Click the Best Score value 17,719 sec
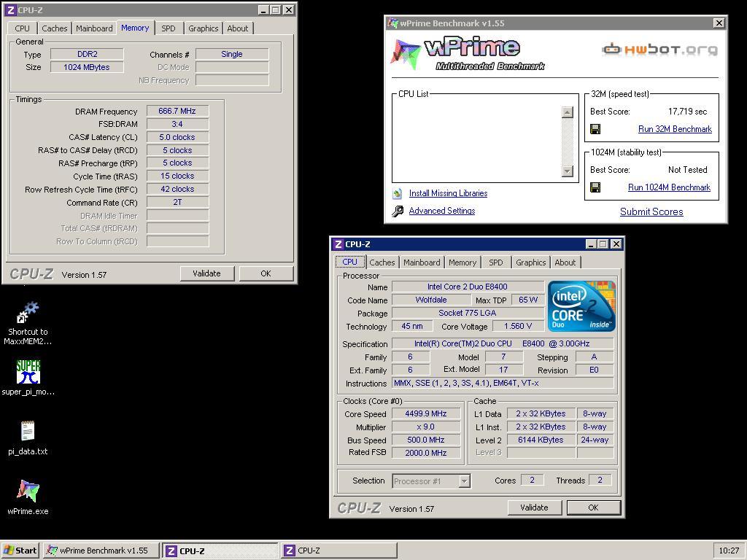The width and height of the screenshot is (747, 560). 687,112
